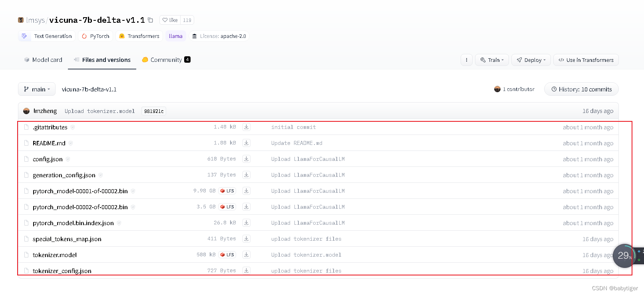Open tokenizer.model's Upload tokenizer.model commit in file list
This screenshot has width=644, height=295.
coord(306,255)
